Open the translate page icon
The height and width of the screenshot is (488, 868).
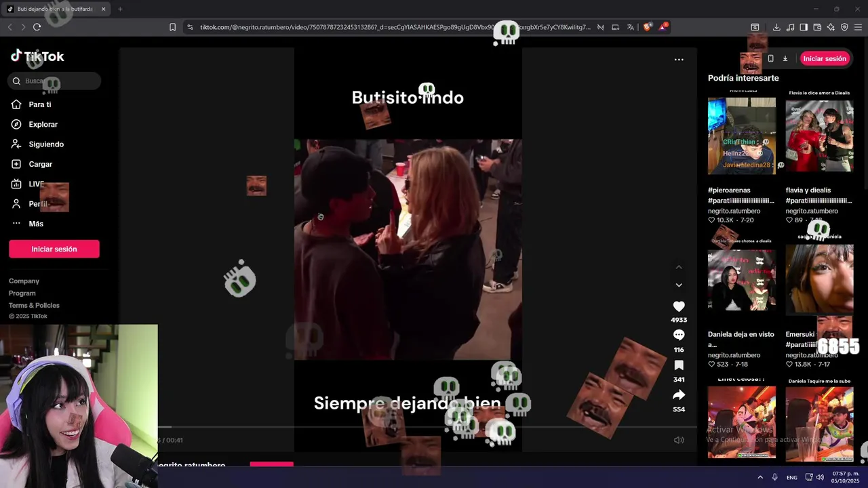tap(631, 27)
